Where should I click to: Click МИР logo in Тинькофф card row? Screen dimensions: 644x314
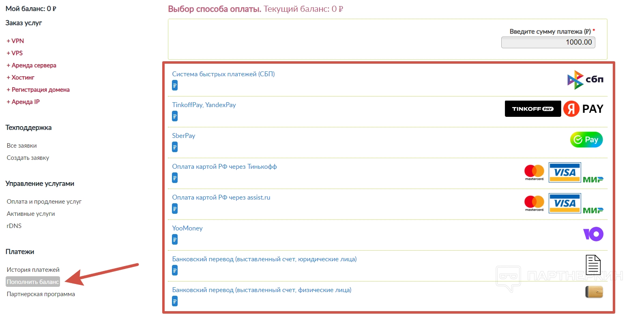point(593,179)
